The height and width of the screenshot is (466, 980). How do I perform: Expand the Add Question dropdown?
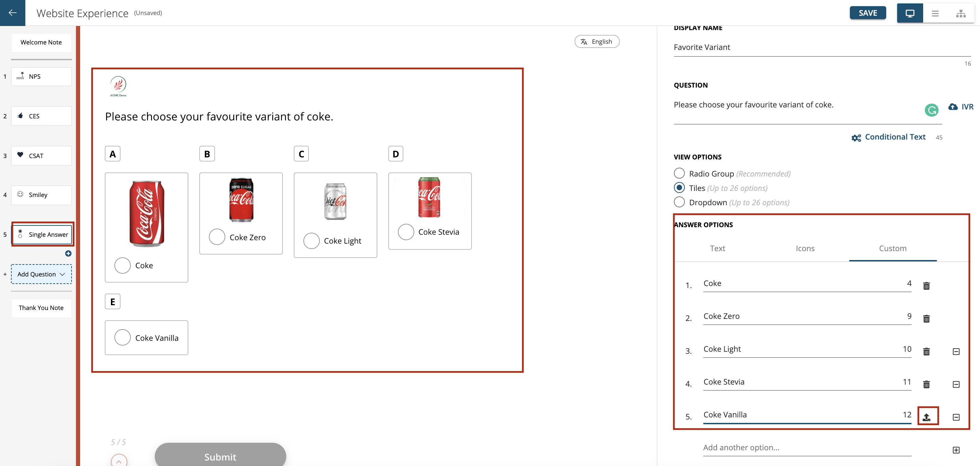pyautogui.click(x=41, y=274)
